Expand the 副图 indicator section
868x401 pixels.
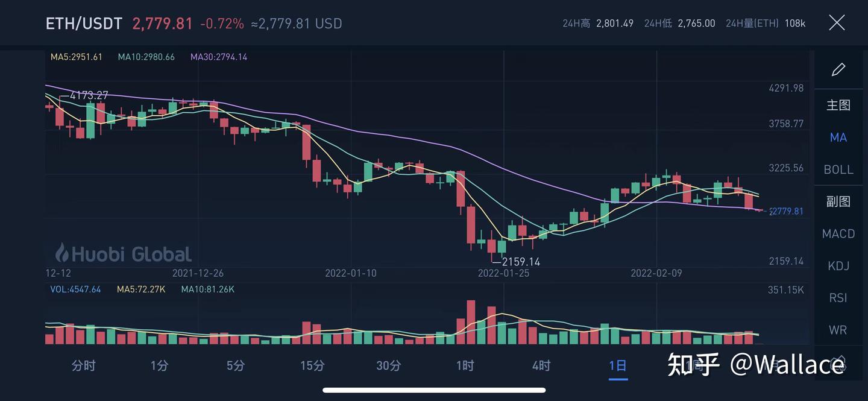(838, 201)
